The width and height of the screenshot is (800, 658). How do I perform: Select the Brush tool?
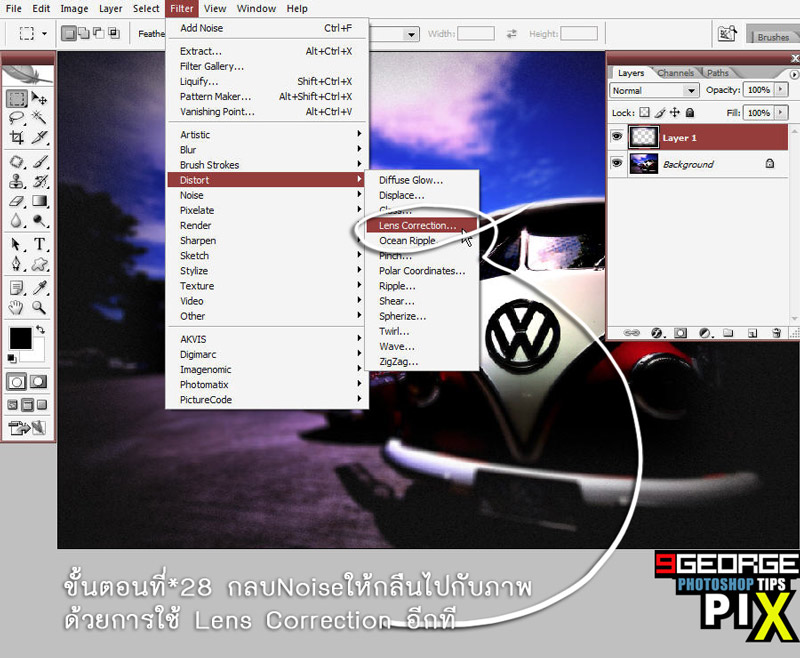(39, 162)
